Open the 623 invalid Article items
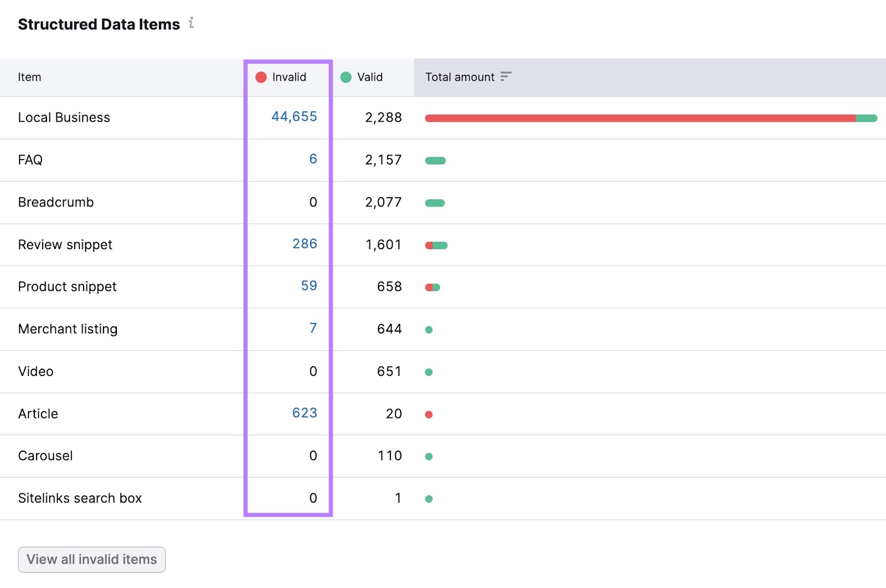 pyautogui.click(x=304, y=413)
